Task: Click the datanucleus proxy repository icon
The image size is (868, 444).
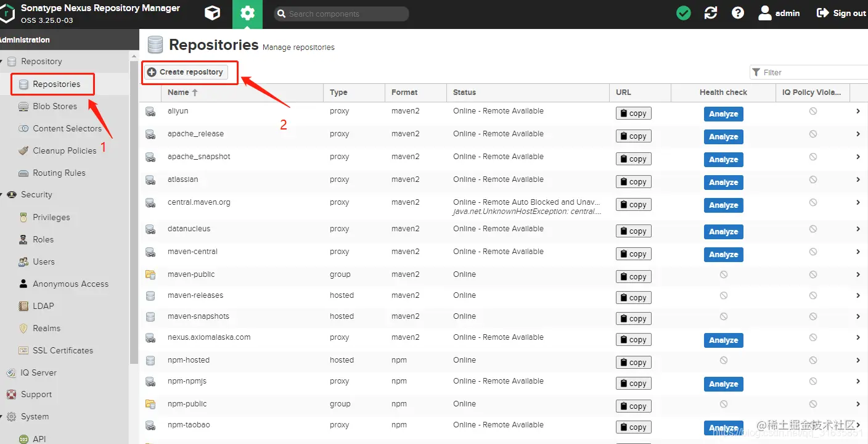Action: [x=150, y=229]
